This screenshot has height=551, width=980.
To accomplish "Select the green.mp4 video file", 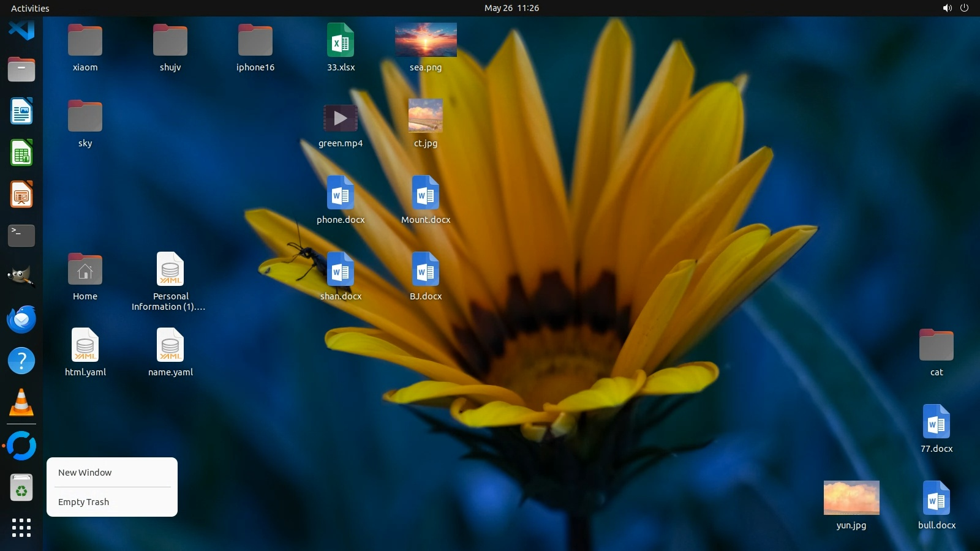I will [341, 118].
